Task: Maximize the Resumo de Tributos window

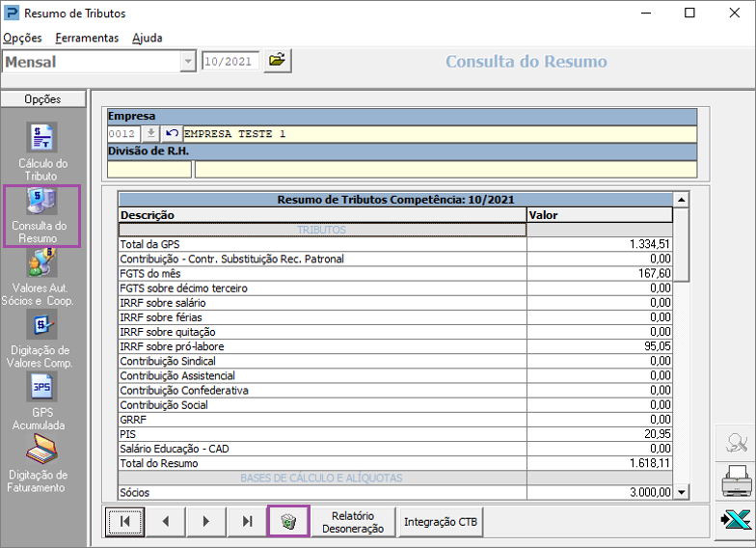Action: 690,14
